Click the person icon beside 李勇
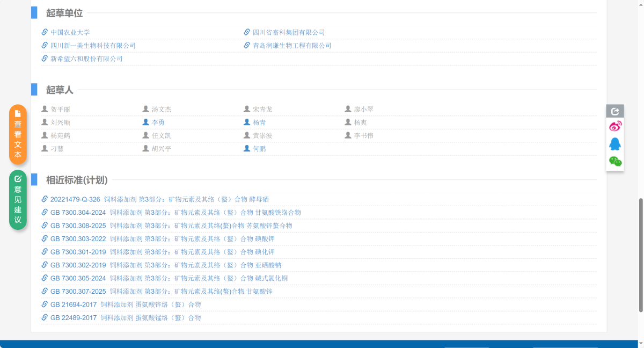 (x=145, y=122)
